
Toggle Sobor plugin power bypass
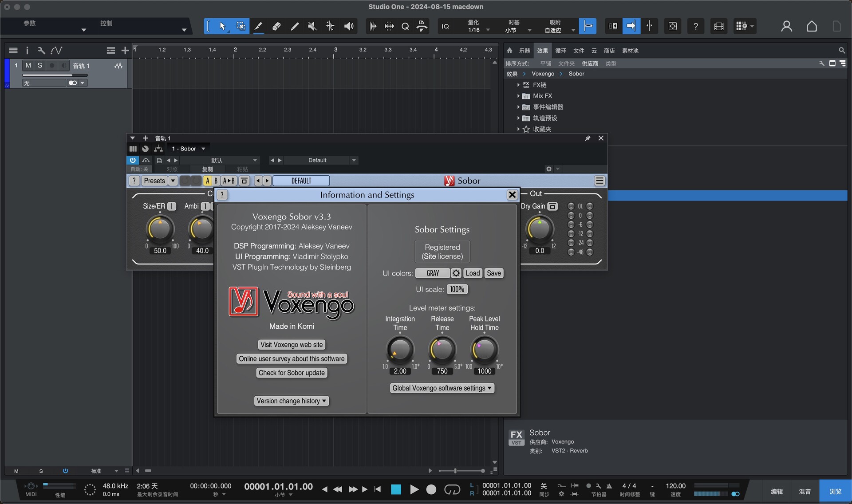click(133, 160)
